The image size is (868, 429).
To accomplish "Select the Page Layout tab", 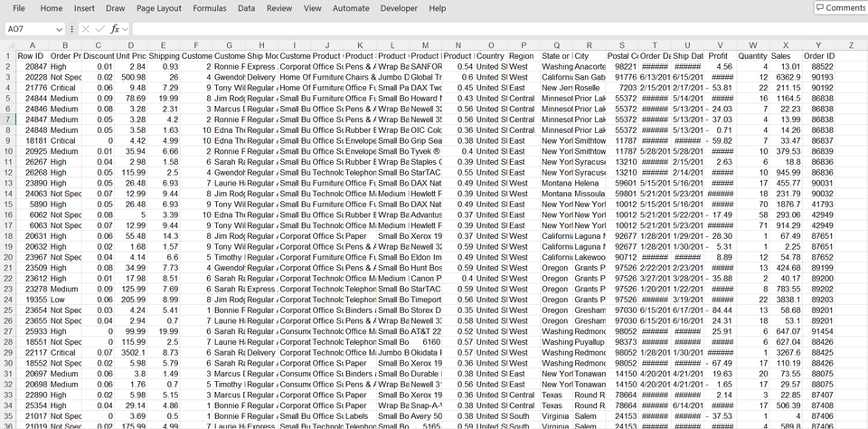I will 159,8.
